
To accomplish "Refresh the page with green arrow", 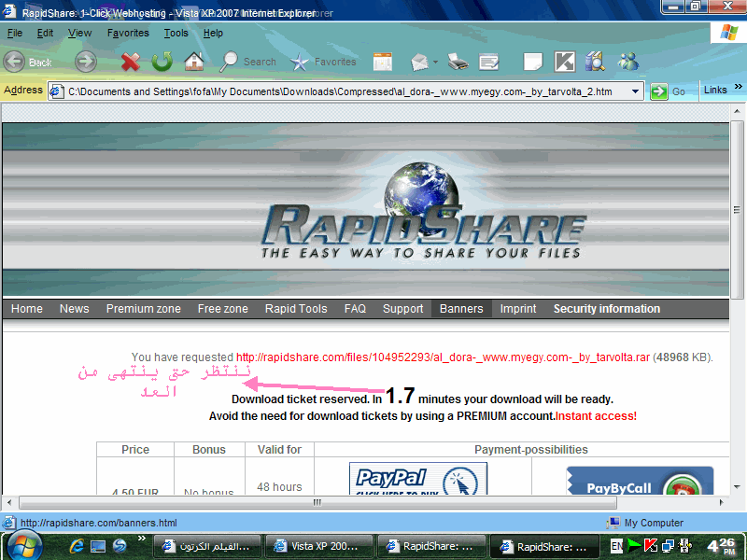I will (x=162, y=62).
